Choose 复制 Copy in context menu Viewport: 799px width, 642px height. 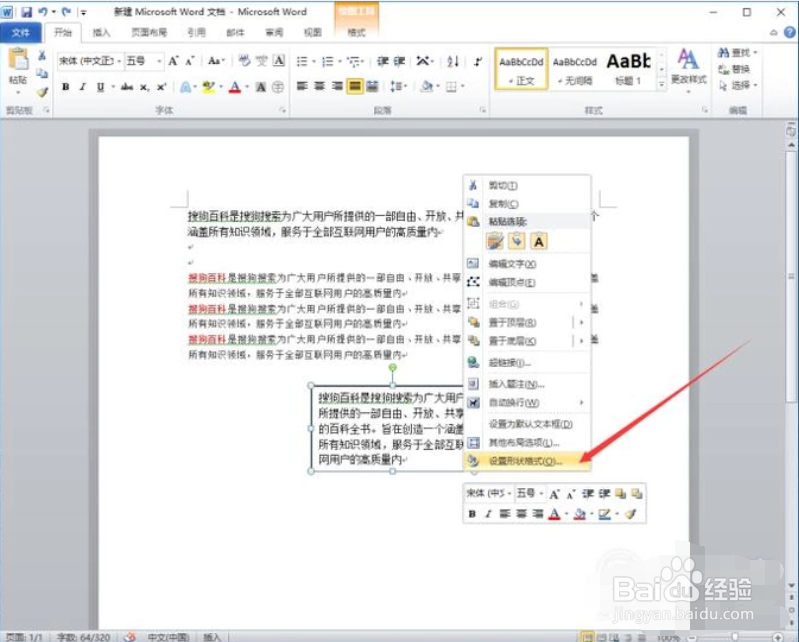[x=527, y=204]
